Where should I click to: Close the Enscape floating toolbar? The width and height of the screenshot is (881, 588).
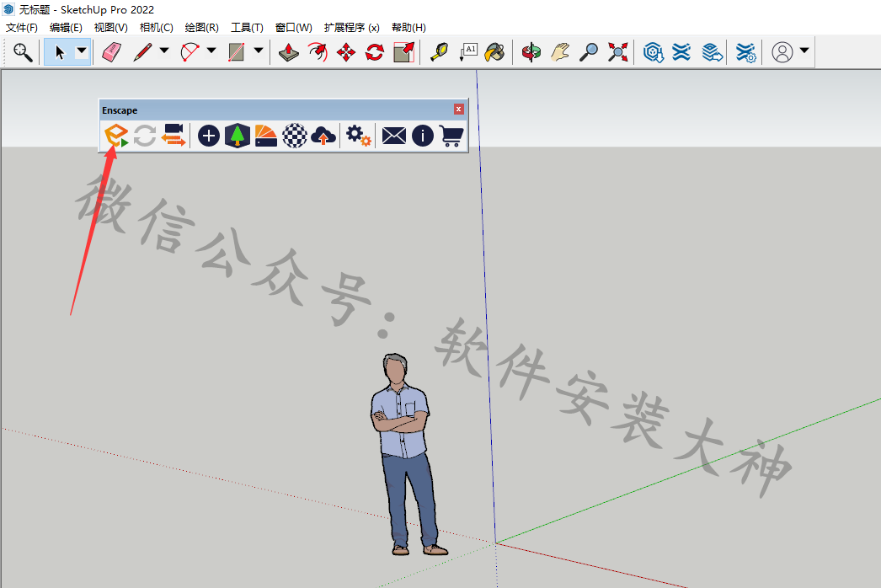[x=459, y=109]
